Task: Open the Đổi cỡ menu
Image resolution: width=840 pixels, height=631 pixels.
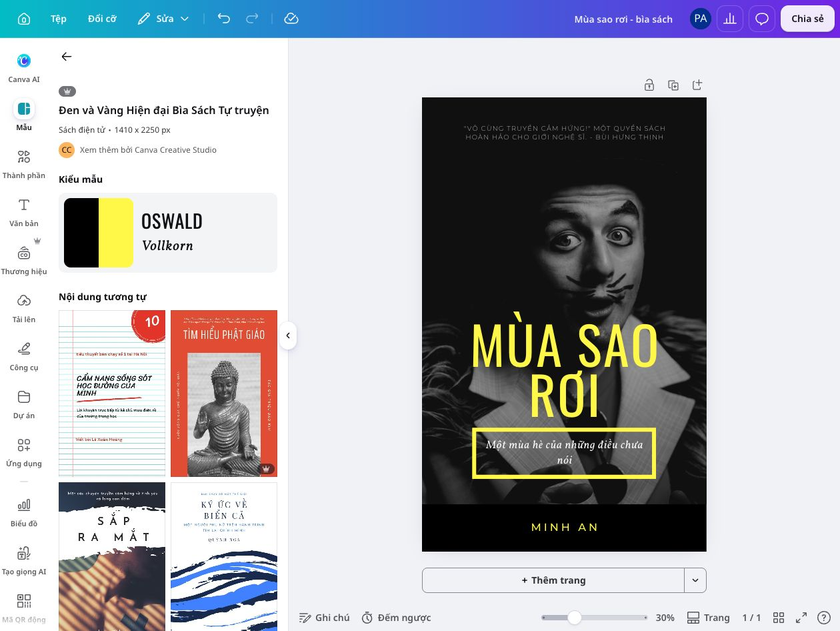Action: pyautogui.click(x=102, y=19)
